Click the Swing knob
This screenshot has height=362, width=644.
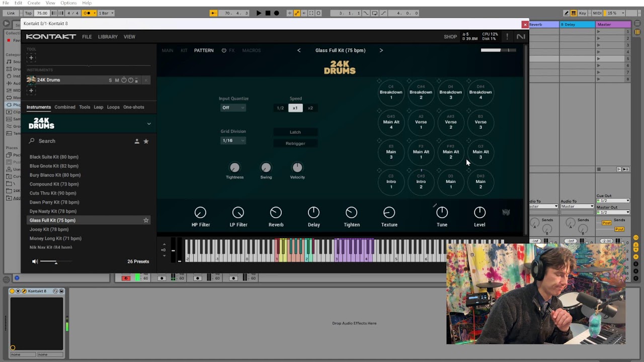[x=266, y=167]
